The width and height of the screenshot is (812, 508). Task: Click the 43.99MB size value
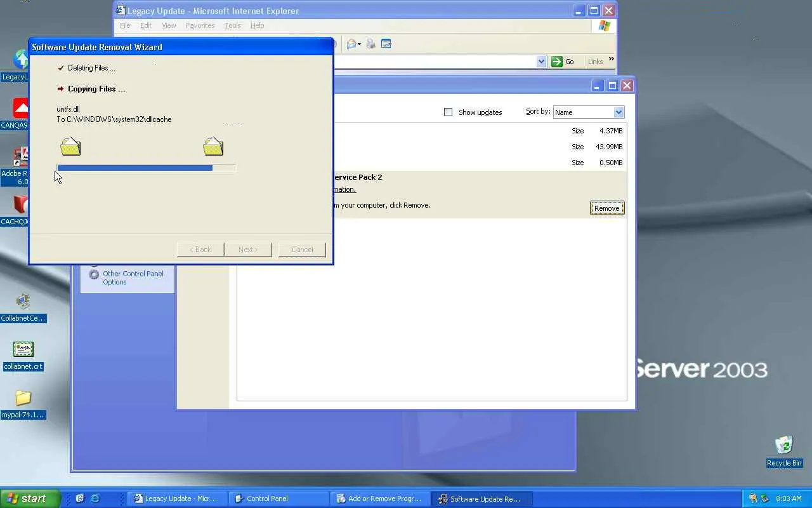609,147
